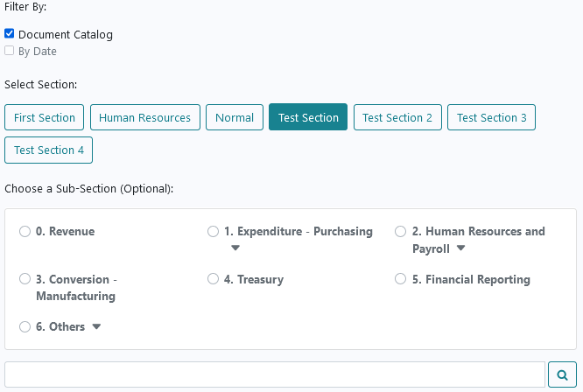This screenshot has height=392, width=583.
Task: Click into the search text field
Action: (275, 374)
